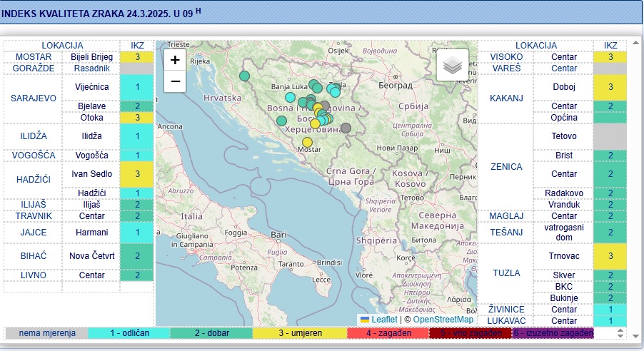Image resolution: width=644 pixels, height=351 pixels.
Task: Click the Bijeli Brijeg station in Mostar
Action: click(x=91, y=57)
